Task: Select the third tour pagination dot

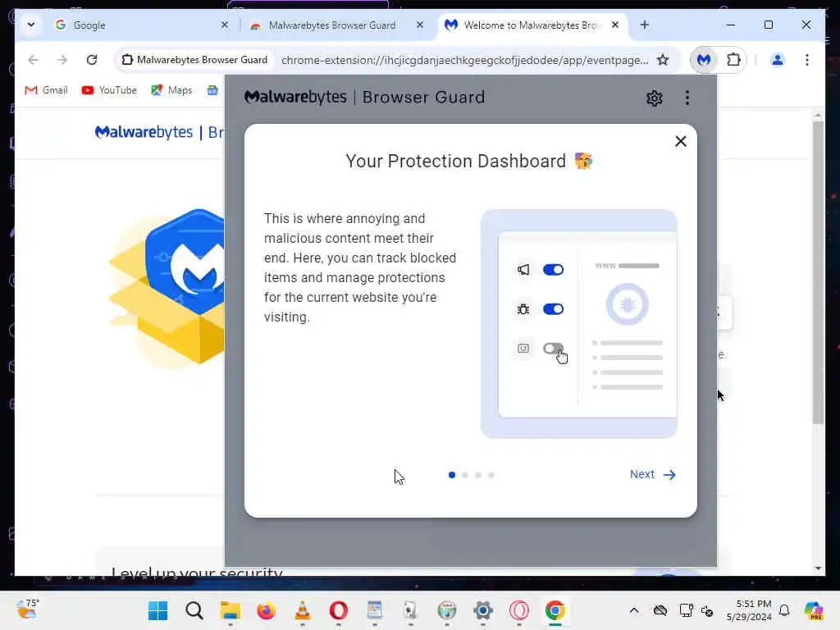Action: point(478,475)
